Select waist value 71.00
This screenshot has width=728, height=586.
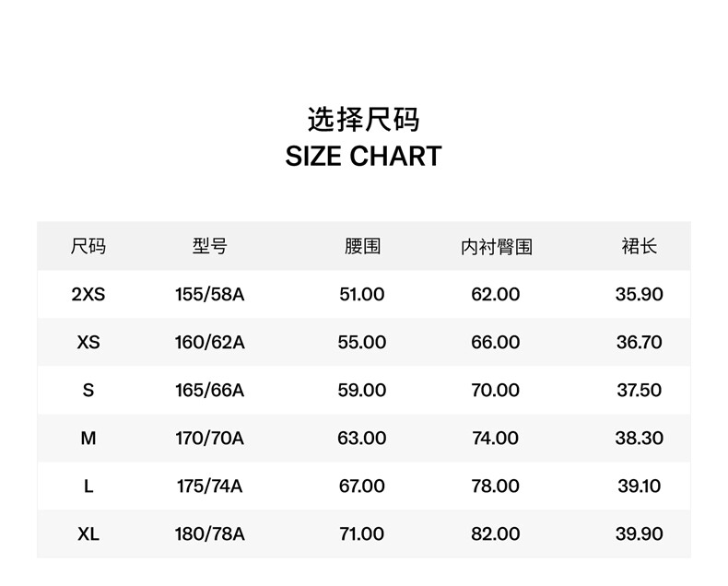pos(362,534)
